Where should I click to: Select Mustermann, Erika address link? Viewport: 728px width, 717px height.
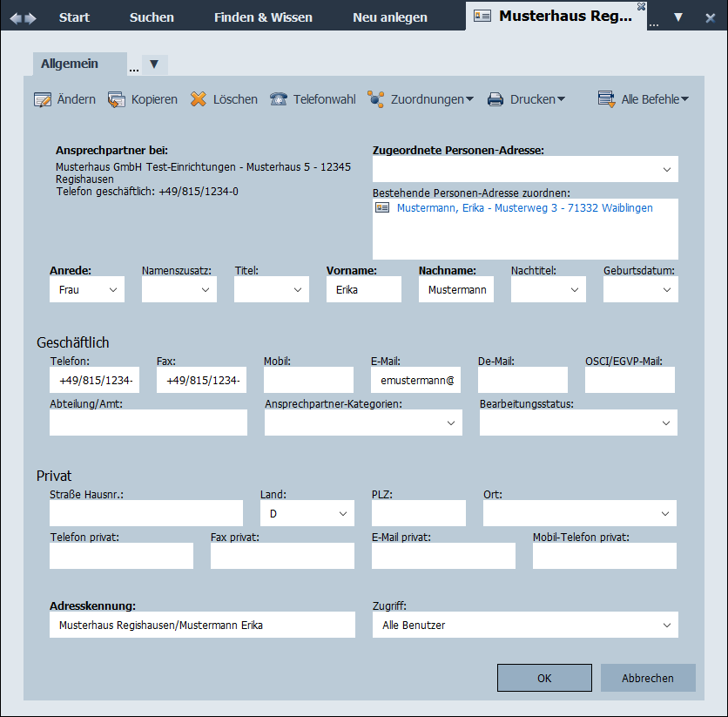pos(524,208)
